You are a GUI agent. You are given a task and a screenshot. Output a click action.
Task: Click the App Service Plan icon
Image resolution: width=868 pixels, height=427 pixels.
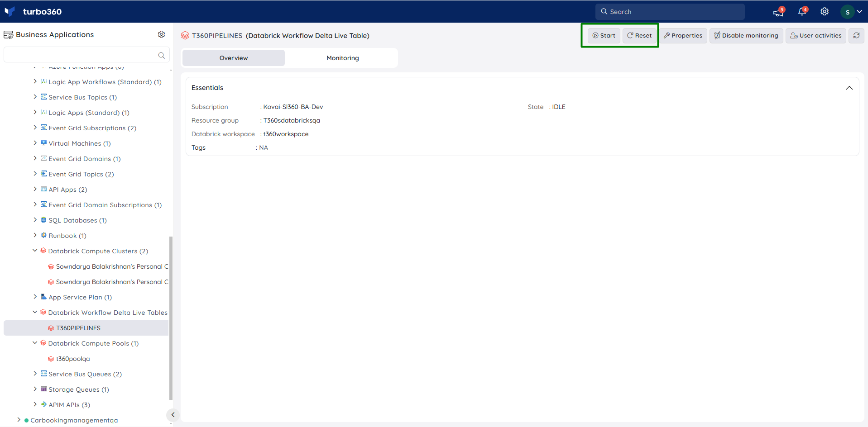[x=43, y=297]
